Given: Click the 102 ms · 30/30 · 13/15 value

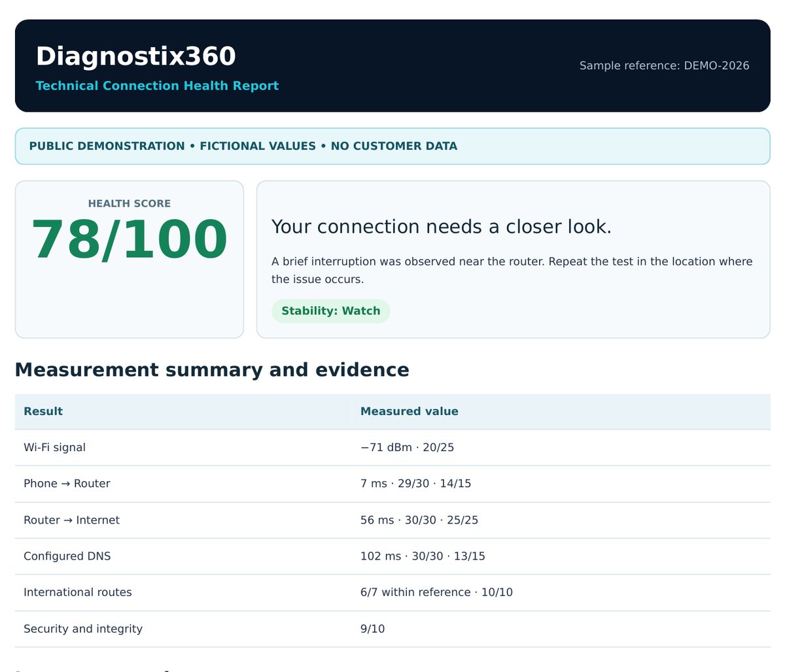Looking at the screenshot, I should (x=423, y=556).
